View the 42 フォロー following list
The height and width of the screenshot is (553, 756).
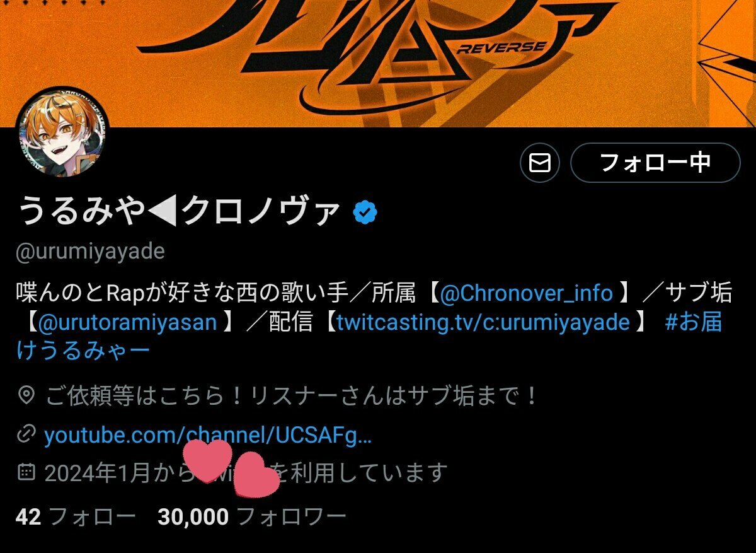pos(76,517)
